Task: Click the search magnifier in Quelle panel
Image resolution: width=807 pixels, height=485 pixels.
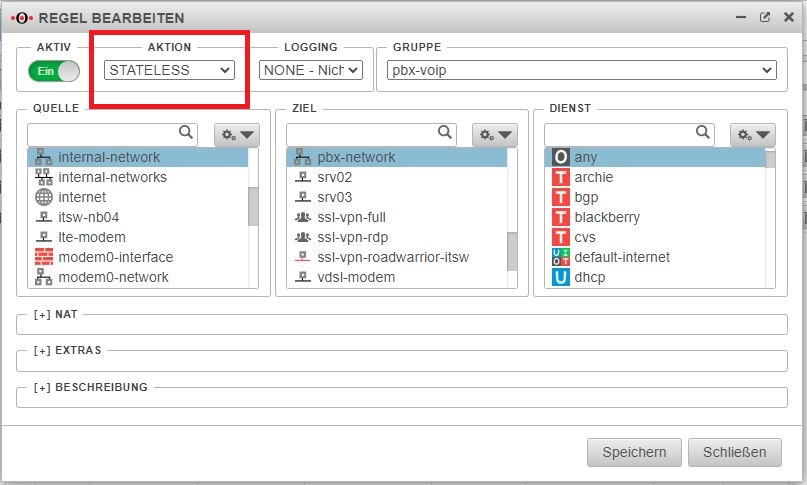Action: pyautogui.click(x=186, y=132)
